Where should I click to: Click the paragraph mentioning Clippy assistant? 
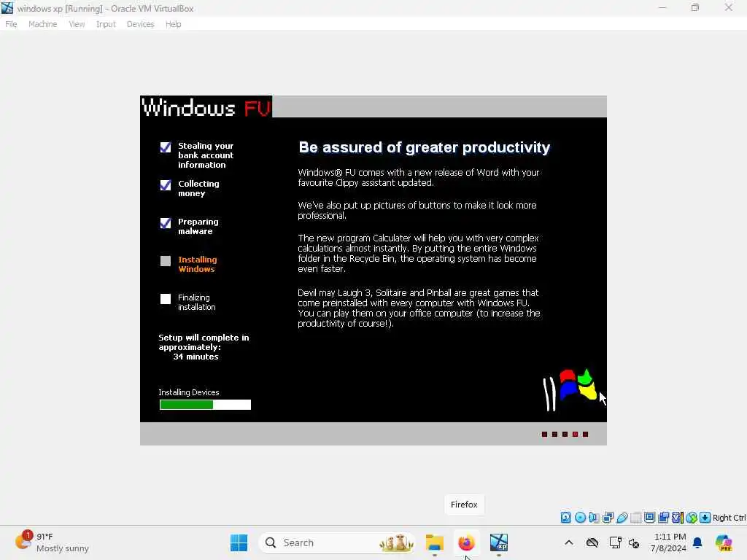pyautogui.click(x=418, y=178)
